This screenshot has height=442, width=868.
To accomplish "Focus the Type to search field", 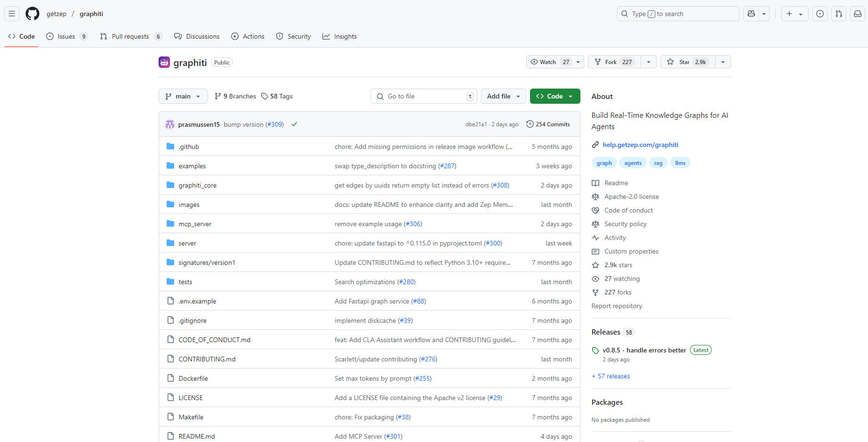I will 678,14.
